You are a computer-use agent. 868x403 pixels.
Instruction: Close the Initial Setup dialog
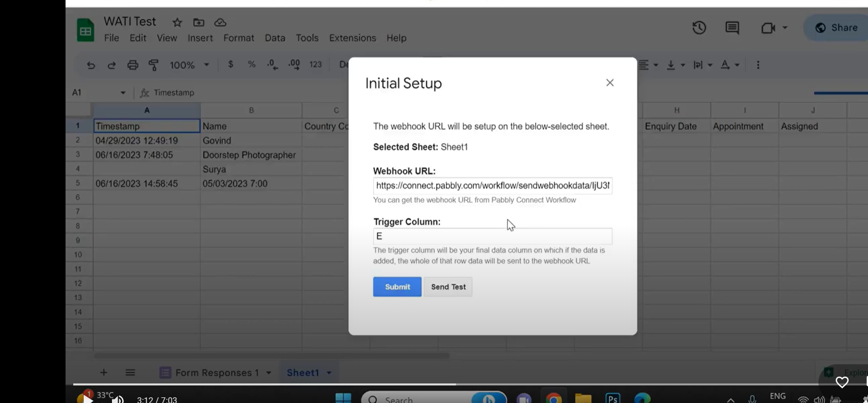tap(609, 83)
